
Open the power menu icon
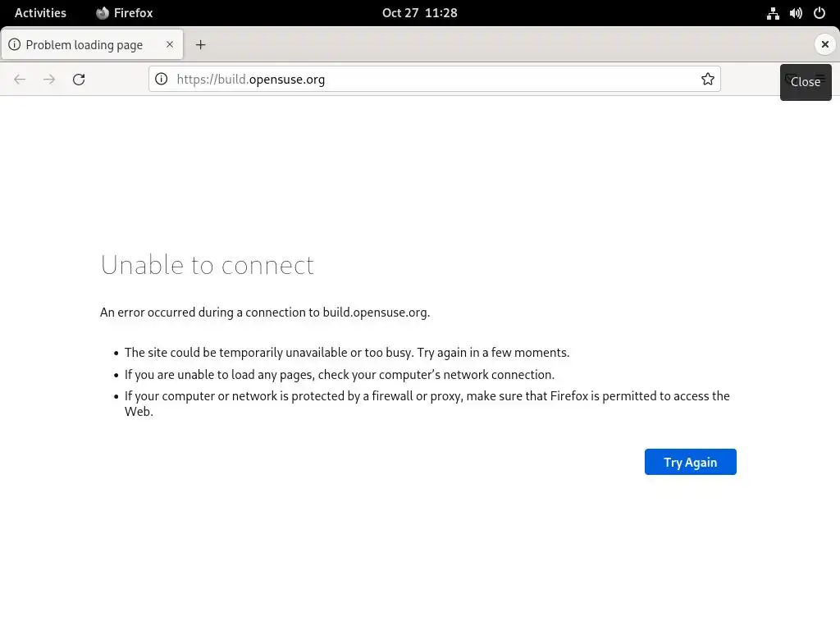(x=819, y=13)
